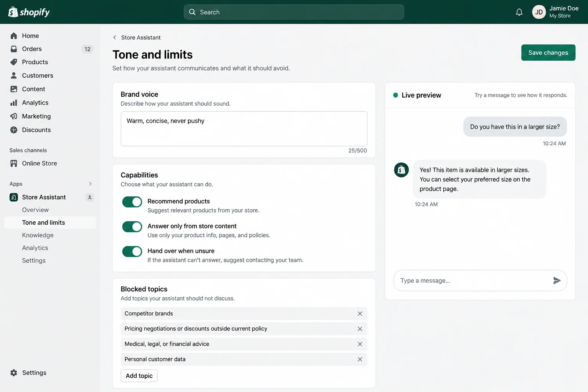Screen dimensions: 588x392
Task: Click the Store Assistant app icon
Action: pyautogui.click(x=14, y=197)
